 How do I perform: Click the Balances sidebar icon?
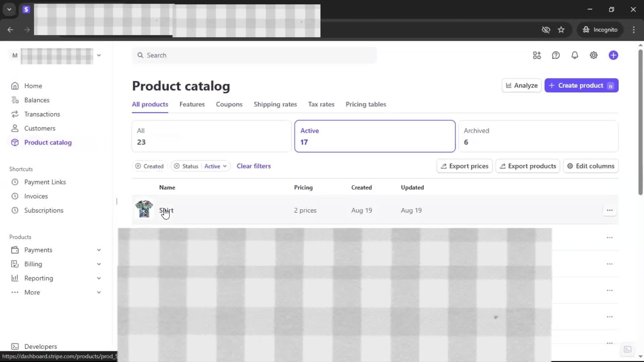point(15,100)
